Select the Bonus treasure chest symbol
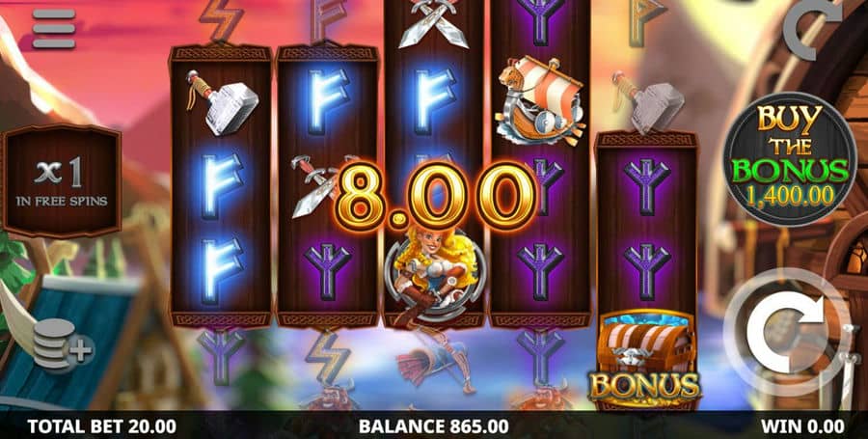 pos(645,360)
